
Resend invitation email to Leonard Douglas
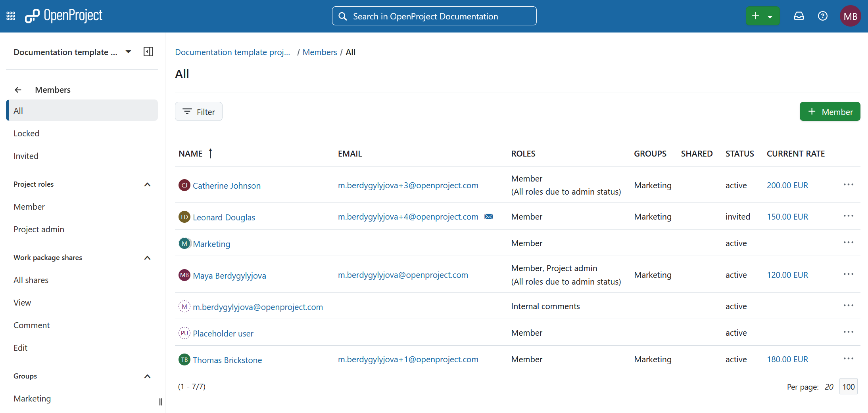click(x=489, y=217)
